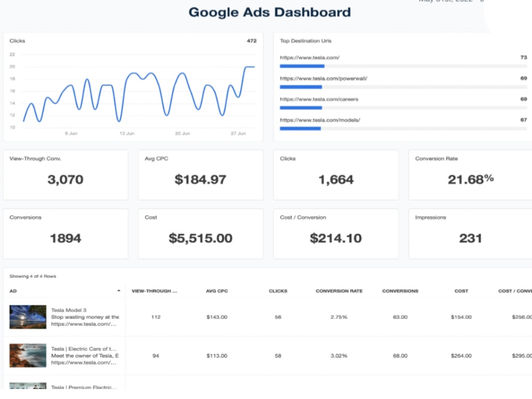Screen dimensions: 532x399
Task: Click the 67 count beside models URL
Action: (x=523, y=120)
